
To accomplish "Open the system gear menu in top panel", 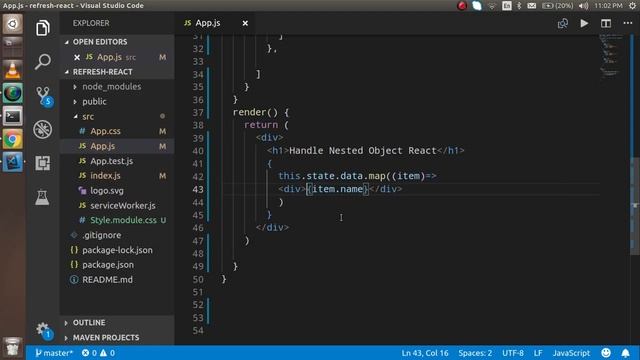I will click(x=632, y=6).
